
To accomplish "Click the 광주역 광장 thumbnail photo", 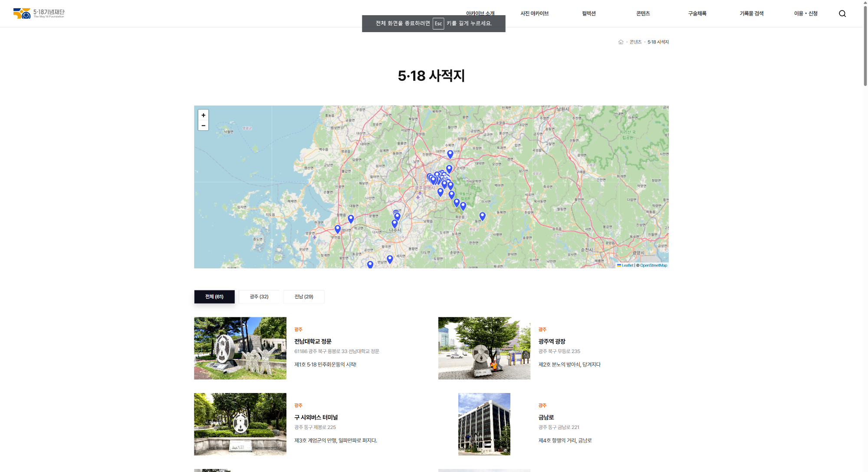I will point(484,348).
